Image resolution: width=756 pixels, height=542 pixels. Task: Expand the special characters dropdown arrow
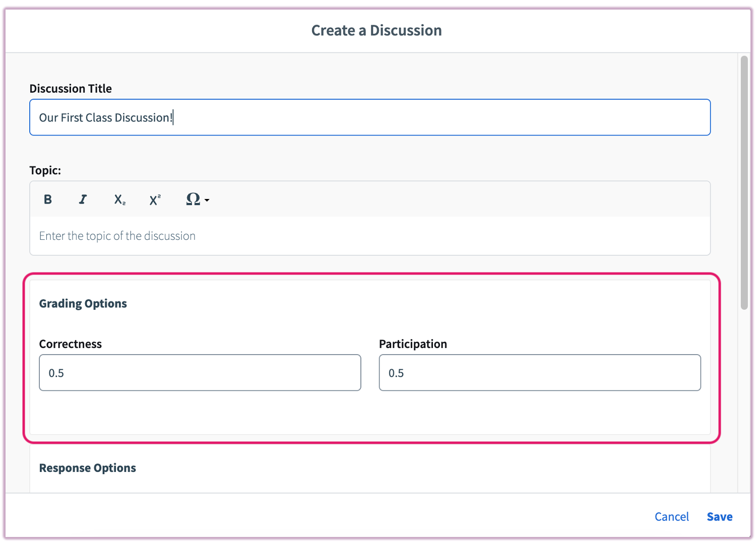pos(207,200)
